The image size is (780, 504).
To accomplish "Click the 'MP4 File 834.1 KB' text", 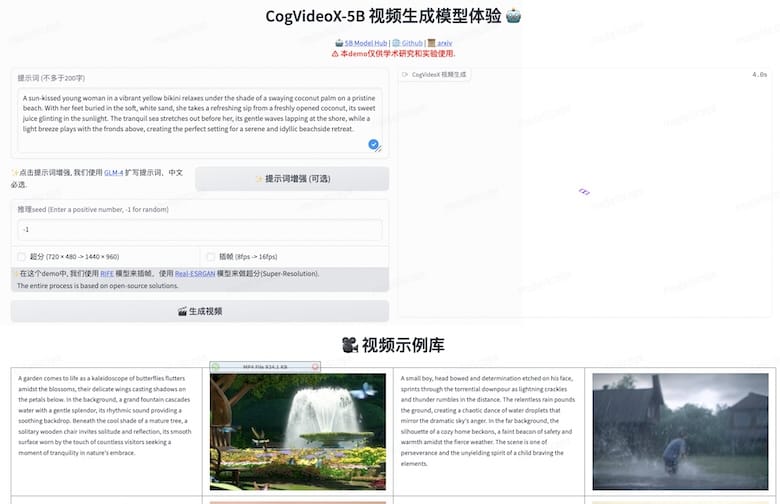I will pos(265,367).
